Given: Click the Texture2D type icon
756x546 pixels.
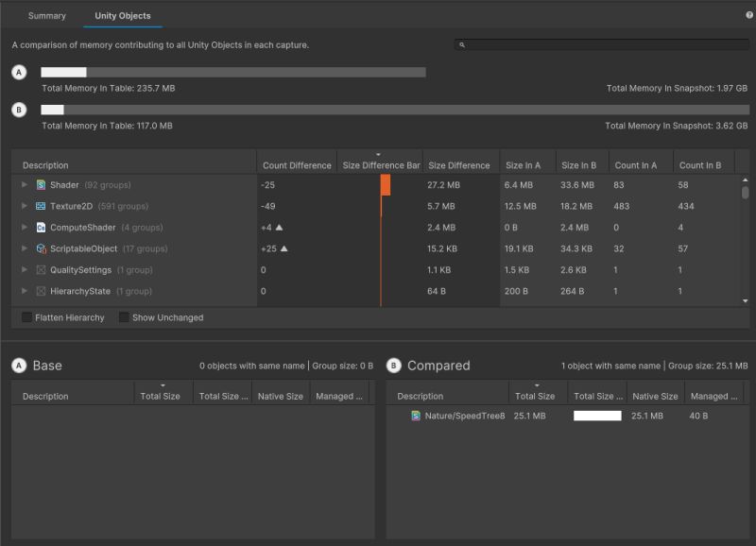Looking at the screenshot, I should [40, 205].
